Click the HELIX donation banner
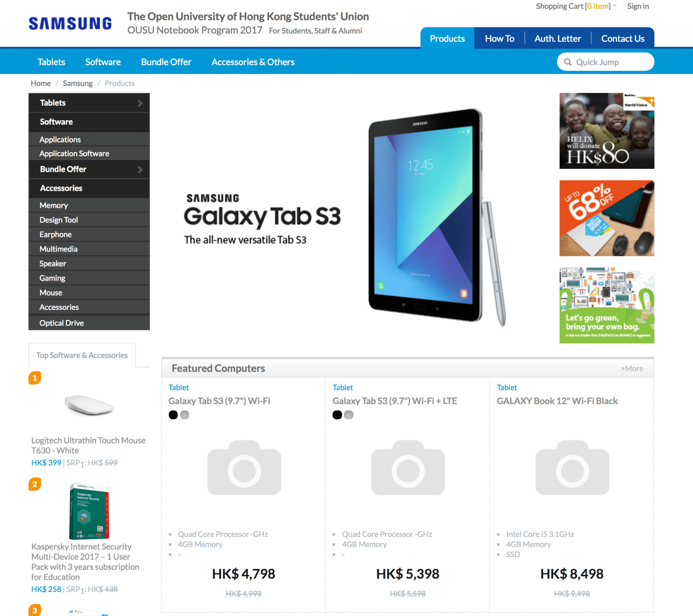 coord(607,131)
